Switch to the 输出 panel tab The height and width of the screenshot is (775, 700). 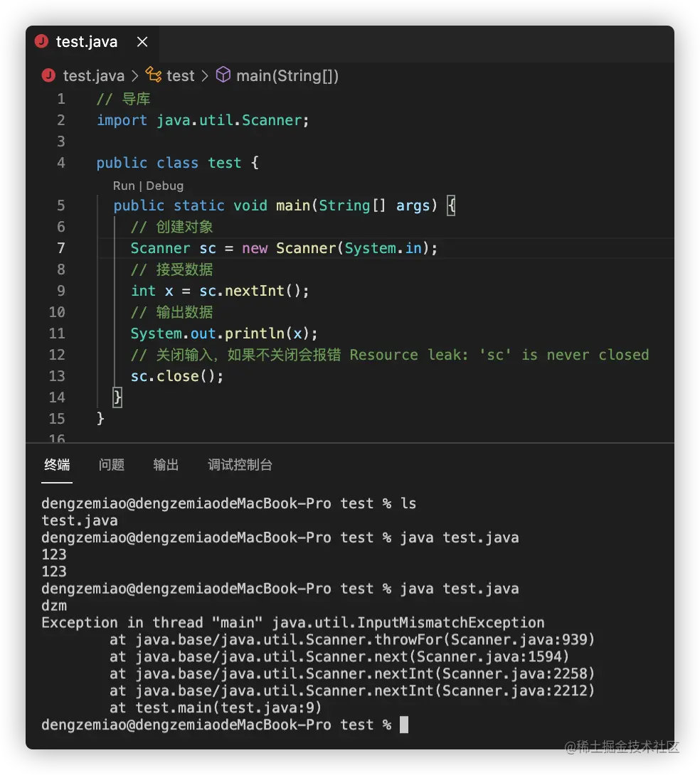(166, 465)
